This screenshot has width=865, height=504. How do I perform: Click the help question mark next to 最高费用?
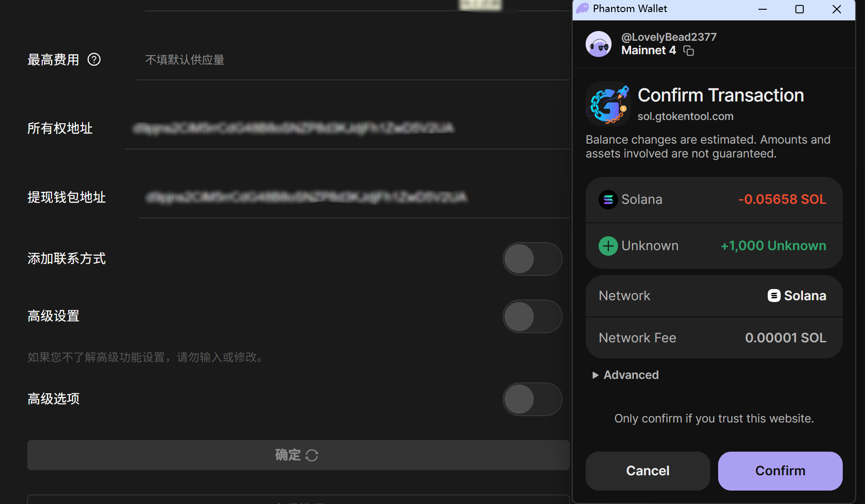94,60
